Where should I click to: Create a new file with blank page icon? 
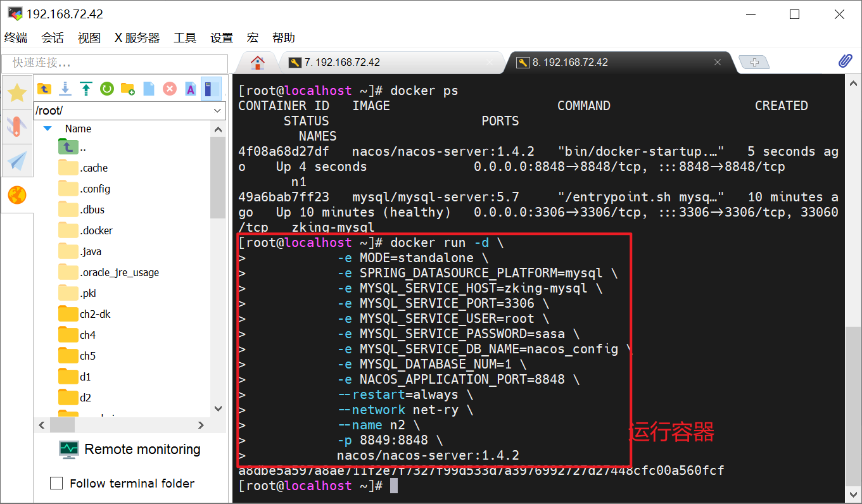click(148, 89)
